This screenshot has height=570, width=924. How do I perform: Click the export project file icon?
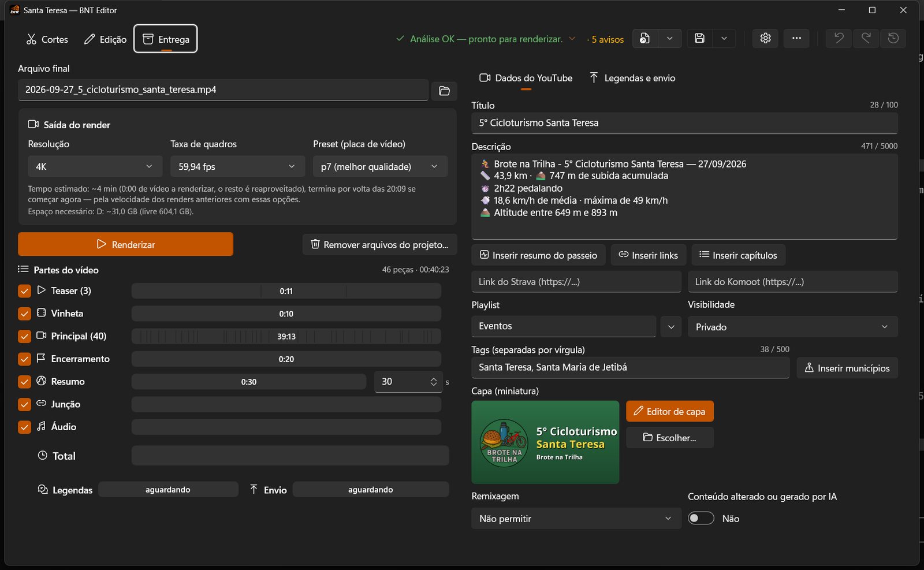click(x=645, y=39)
